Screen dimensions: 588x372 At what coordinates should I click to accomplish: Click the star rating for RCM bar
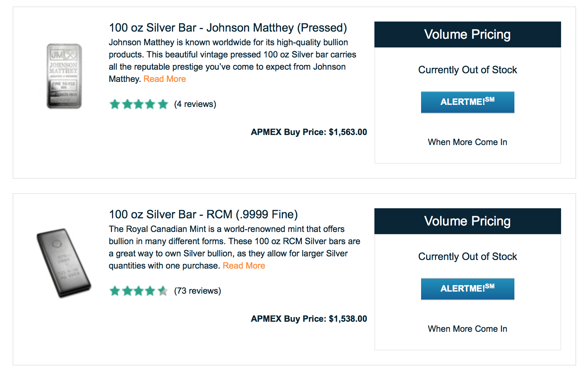coord(139,291)
